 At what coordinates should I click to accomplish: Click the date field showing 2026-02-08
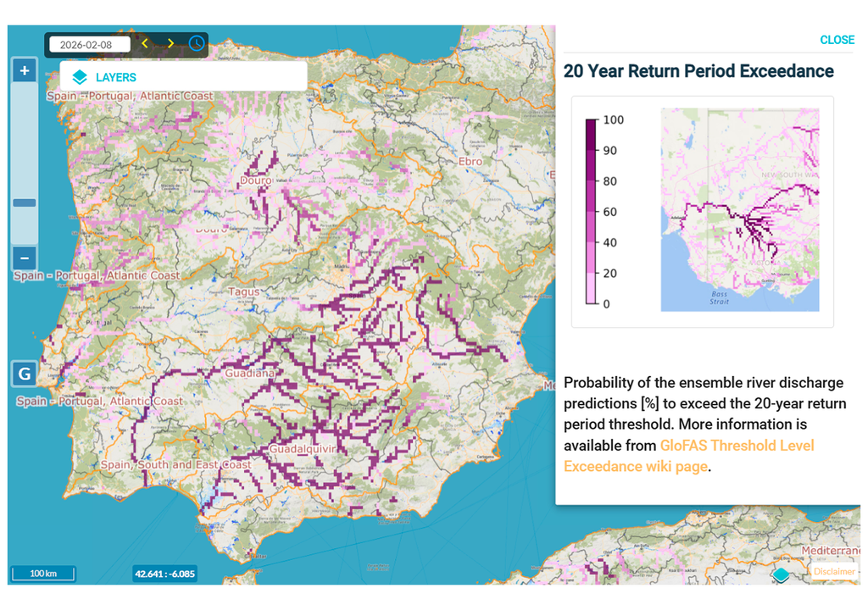click(x=90, y=44)
